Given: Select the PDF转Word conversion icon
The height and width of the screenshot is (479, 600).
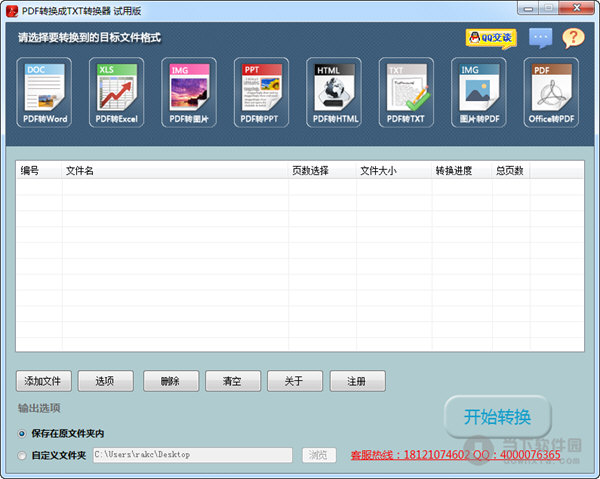Looking at the screenshot, I should coord(44,92).
